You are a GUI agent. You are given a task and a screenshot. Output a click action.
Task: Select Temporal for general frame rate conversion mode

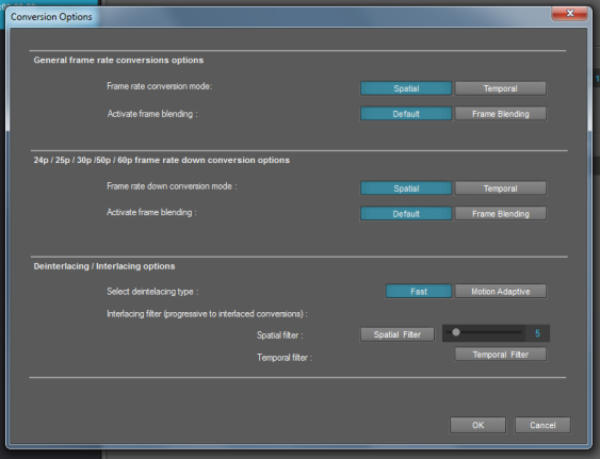coord(500,88)
